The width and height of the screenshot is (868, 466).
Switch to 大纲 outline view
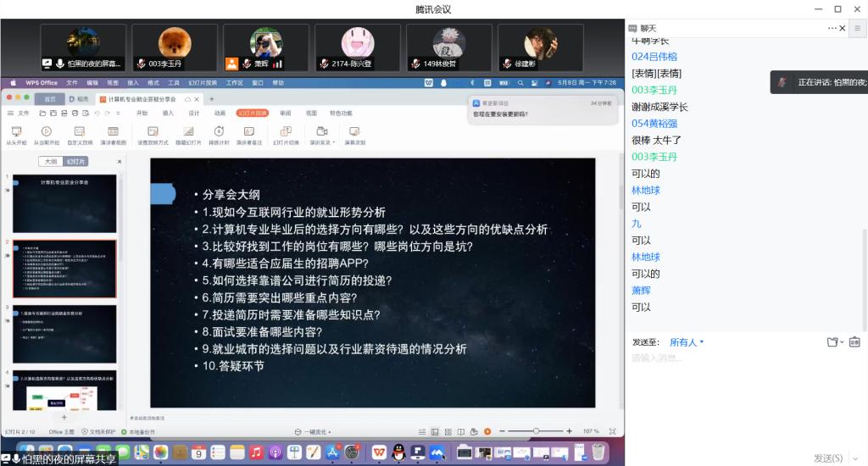(x=51, y=161)
